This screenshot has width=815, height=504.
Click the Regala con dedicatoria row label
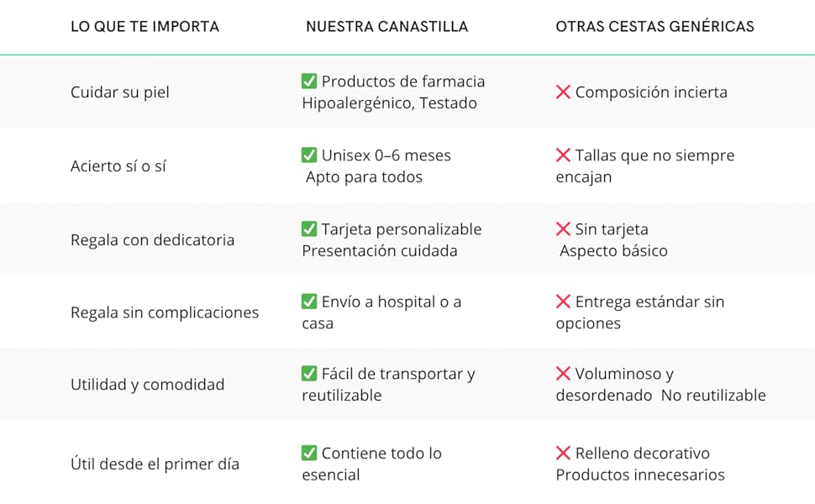153,240
